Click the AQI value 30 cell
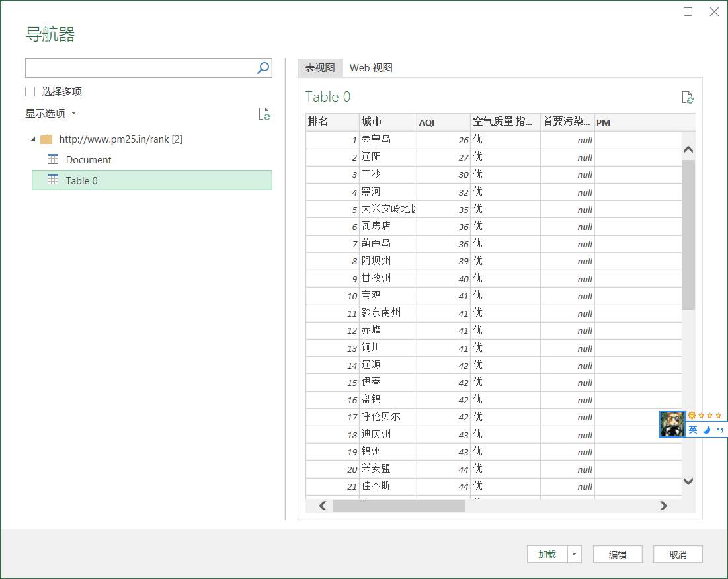Image resolution: width=728 pixels, height=579 pixels. coord(444,174)
